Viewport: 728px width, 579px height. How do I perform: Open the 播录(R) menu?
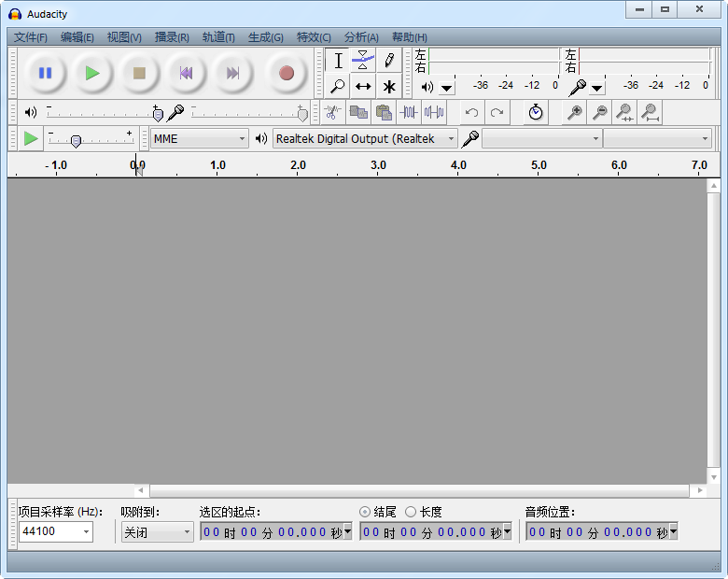click(x=172, y=37)
